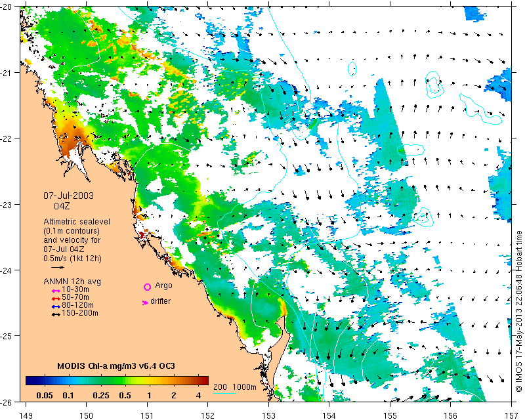Viewport: 525px width, 420px height.
Task: Click the -20 latitude axis label
Action: pos(7,7)
